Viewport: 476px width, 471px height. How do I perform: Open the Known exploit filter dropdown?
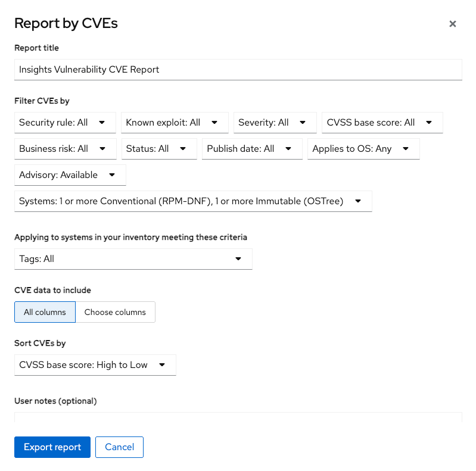(175, 123)
